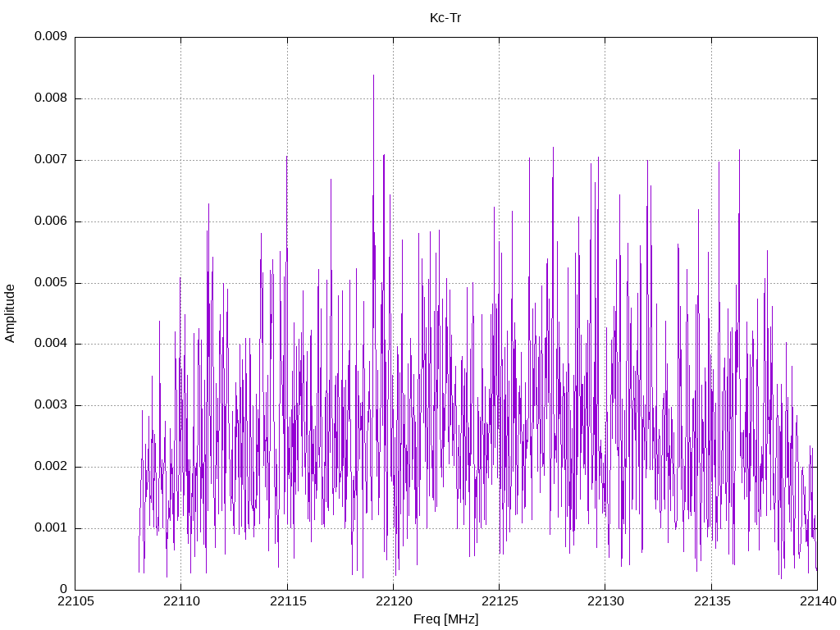Click the Amplitude y-axis label
This screenshot has width=840, height=630.
tap(10, 313)
